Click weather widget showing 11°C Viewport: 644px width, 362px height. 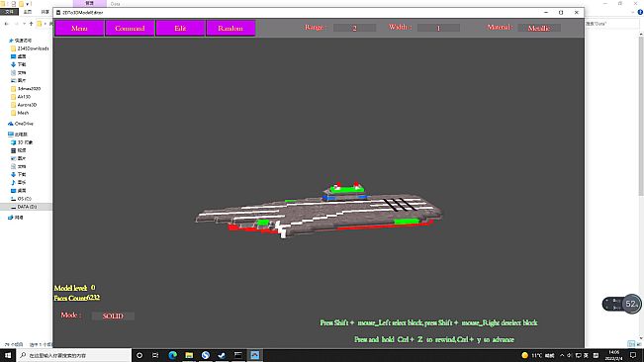pos(538,355)
